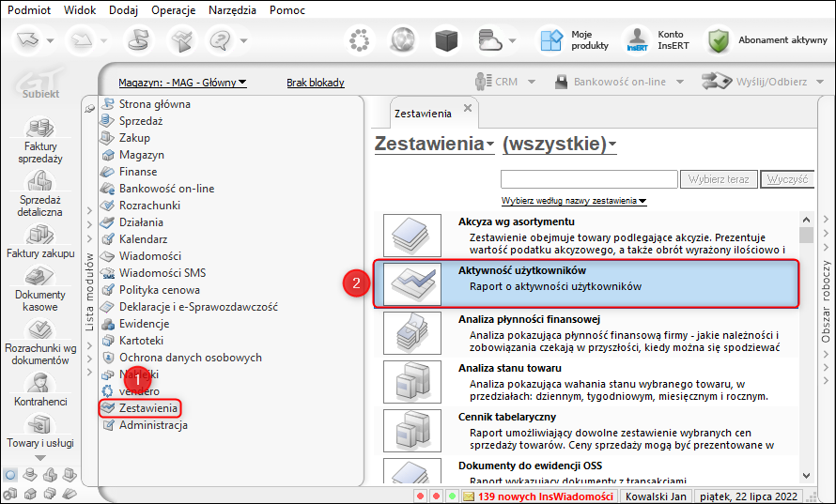Click the cloud server icon in toolbar
The image size is (836, 504).
[489, 40]
